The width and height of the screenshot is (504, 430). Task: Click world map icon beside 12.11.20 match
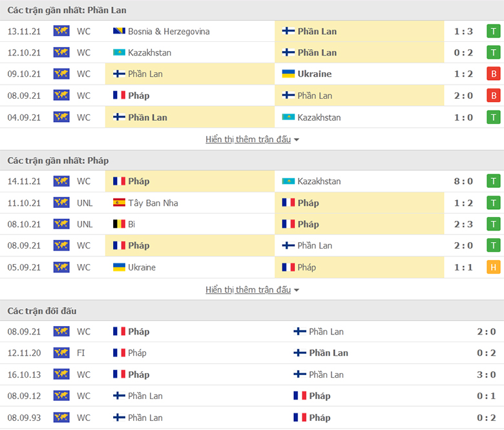click(61, 353)
